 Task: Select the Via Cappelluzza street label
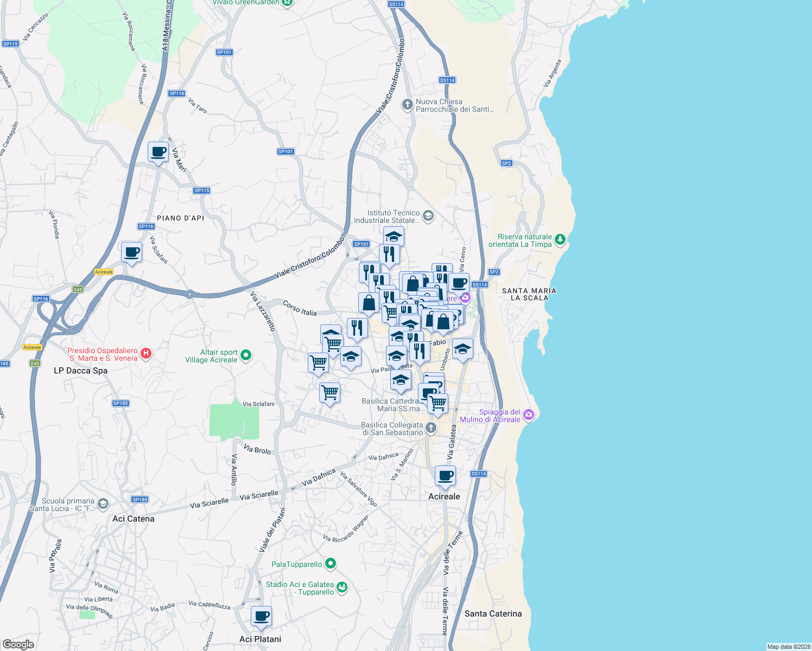210,605
